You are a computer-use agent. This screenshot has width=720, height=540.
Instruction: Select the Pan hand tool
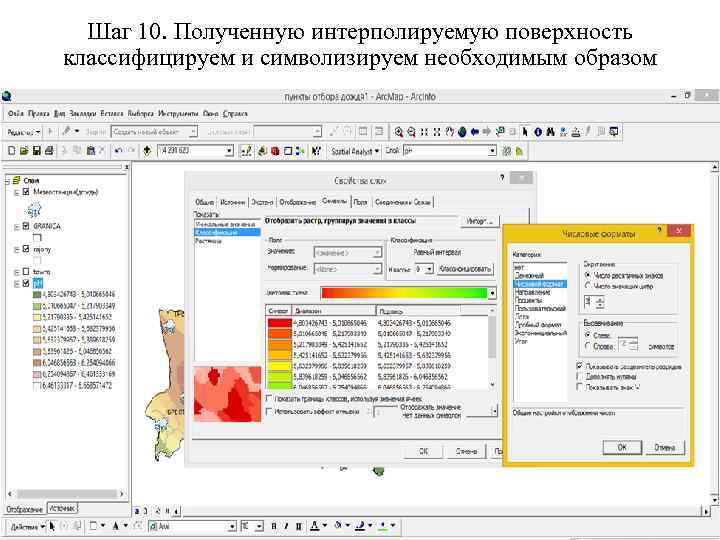tap(450, 132)
